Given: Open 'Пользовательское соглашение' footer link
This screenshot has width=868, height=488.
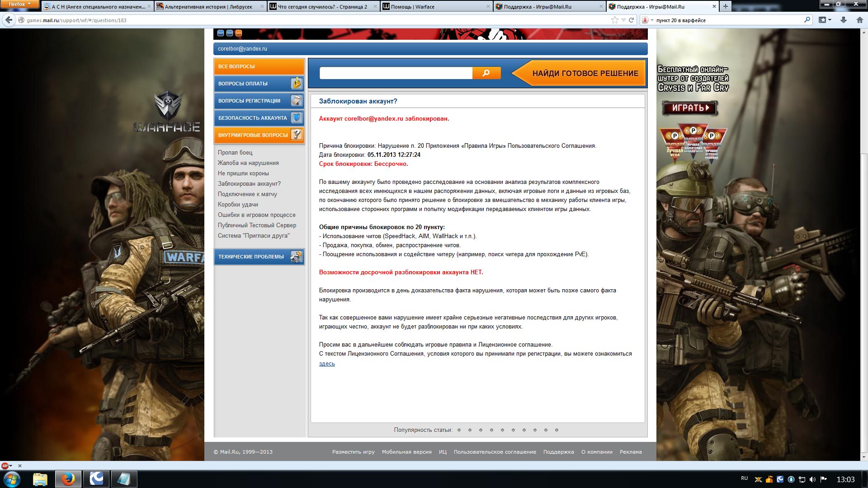Looking at the screenshot, I should pos(495,452).
